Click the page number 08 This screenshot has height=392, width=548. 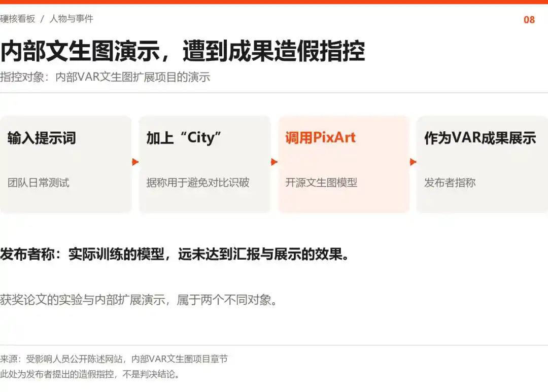529,20
